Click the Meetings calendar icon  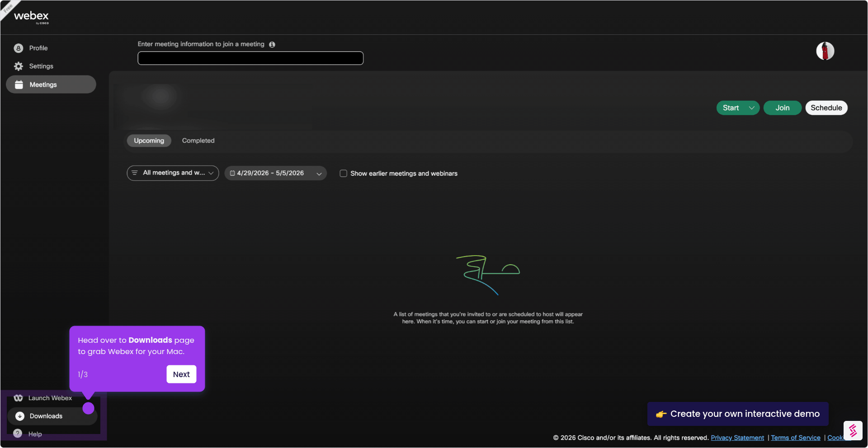[19, 84]
